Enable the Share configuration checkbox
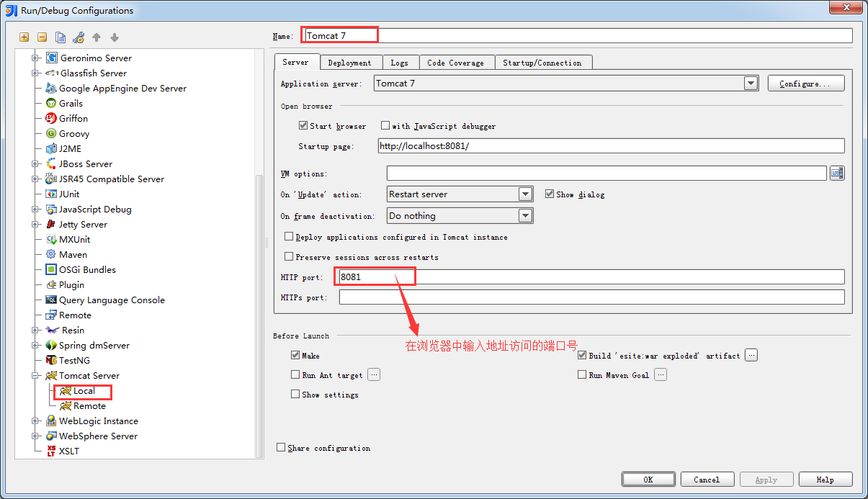The image size is (868, 499). 281,447
